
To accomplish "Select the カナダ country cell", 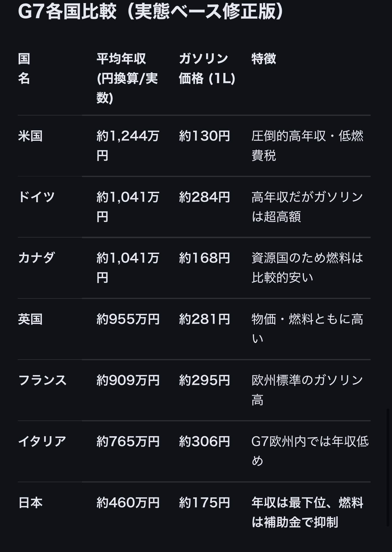I will click(37, 258).
